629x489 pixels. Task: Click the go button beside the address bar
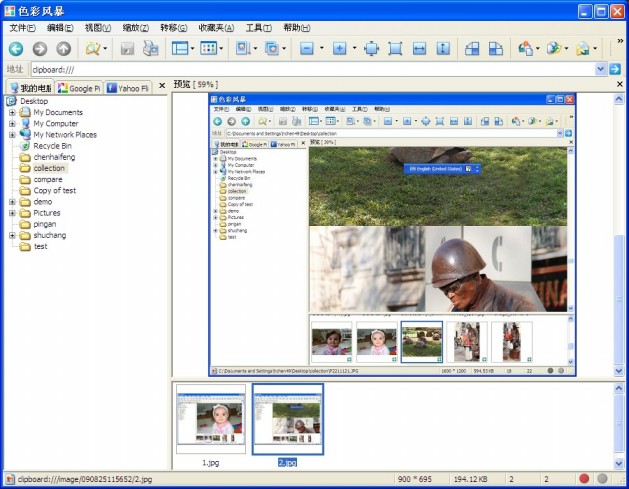[616, 69]
